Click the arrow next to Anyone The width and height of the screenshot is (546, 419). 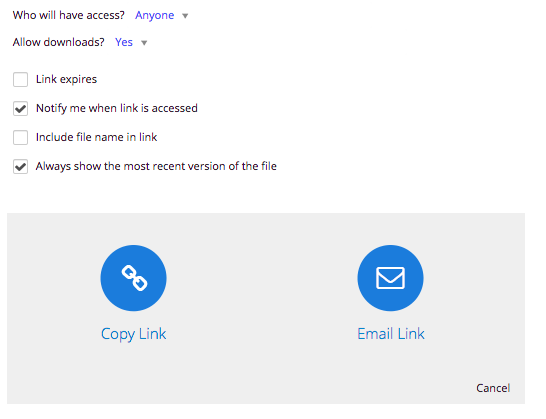(185, 16)
